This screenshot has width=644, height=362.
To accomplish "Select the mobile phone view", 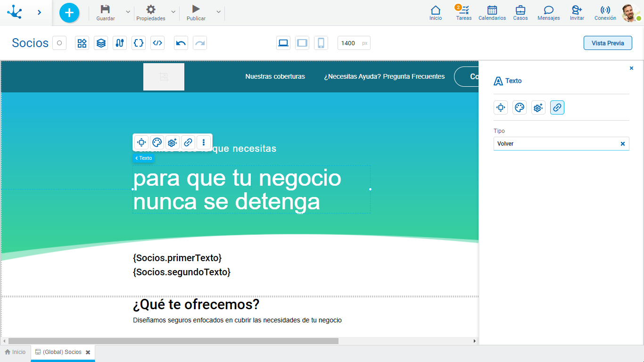I will pos(321,43).
